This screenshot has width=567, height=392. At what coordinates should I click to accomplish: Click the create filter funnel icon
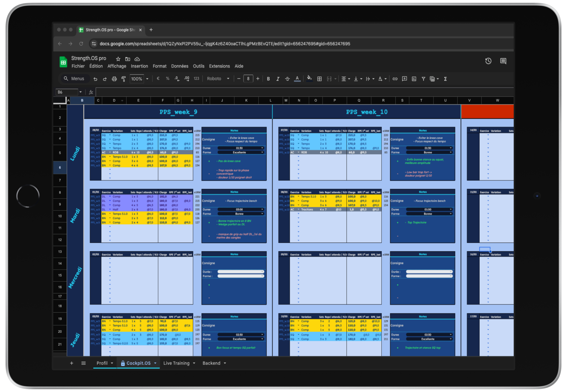pos(423,79)
